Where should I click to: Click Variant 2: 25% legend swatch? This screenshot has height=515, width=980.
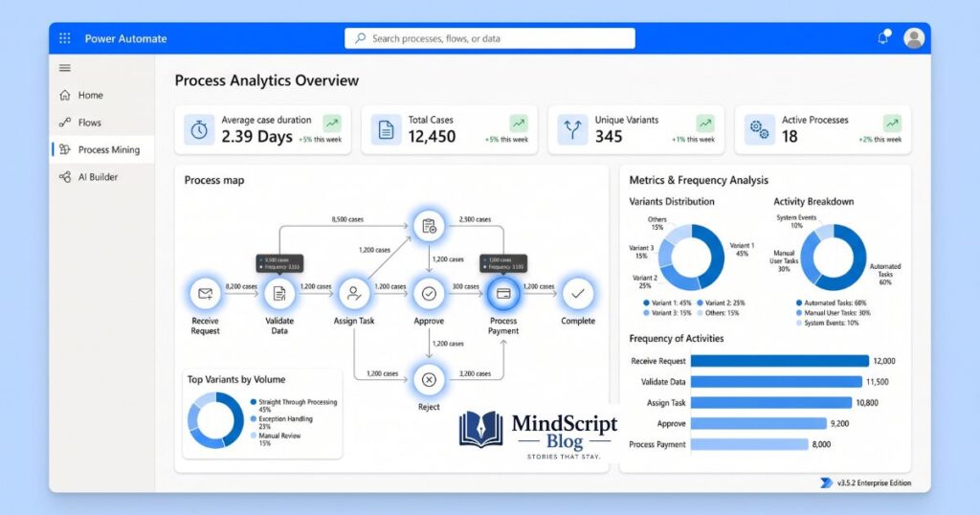[x=700, y=302]
